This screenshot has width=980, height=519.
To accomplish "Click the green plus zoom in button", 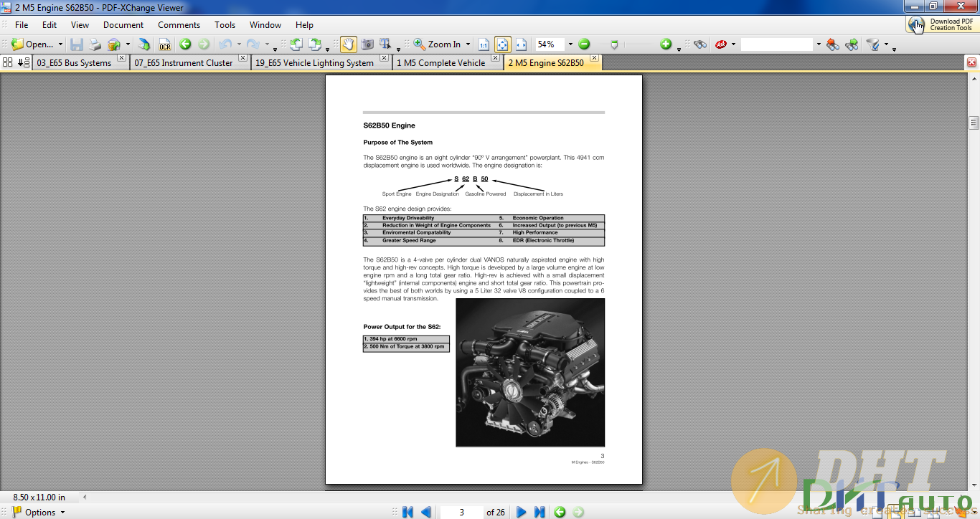I will point(666,44).
